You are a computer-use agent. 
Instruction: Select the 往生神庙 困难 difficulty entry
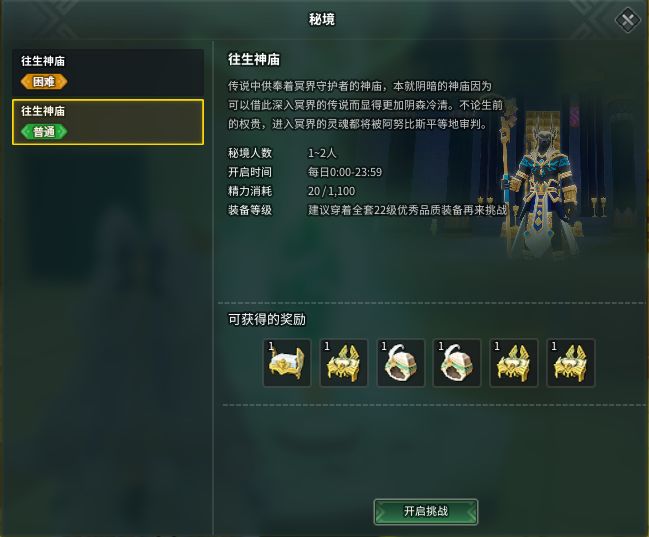coord(108,72)
